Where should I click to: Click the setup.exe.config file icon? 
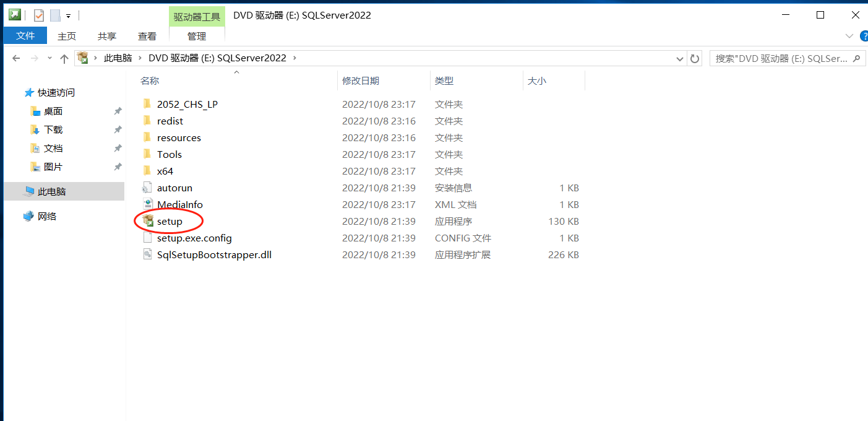147,237
